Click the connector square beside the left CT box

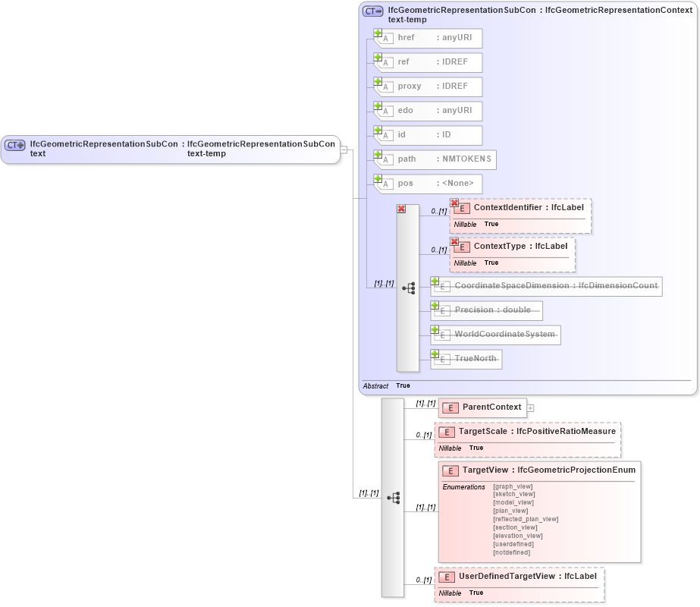coord(344,149)
